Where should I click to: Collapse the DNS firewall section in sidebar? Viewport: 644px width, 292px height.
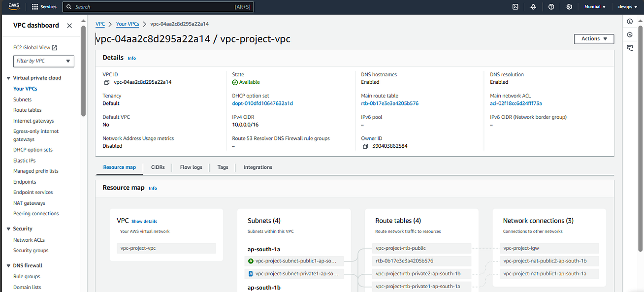click(8, 266)
